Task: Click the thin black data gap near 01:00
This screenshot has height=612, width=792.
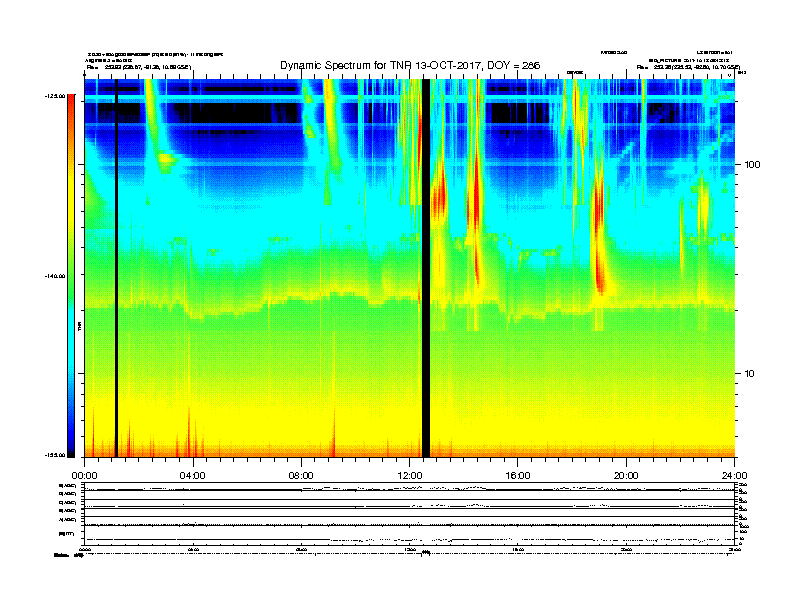Action: 116,268
